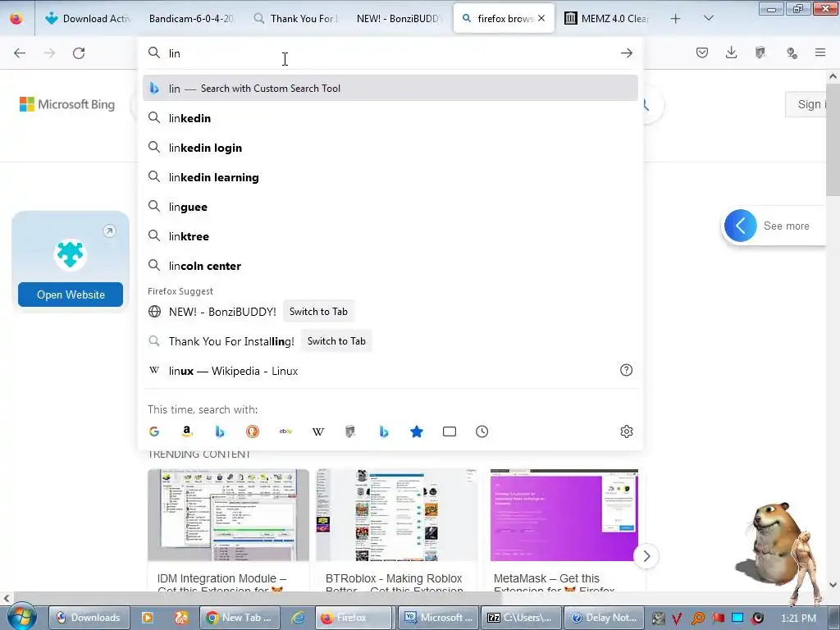Click the blue See more arrow circle
The width and height of the screenshot is (840, 630).
click(x=741, y=226)
